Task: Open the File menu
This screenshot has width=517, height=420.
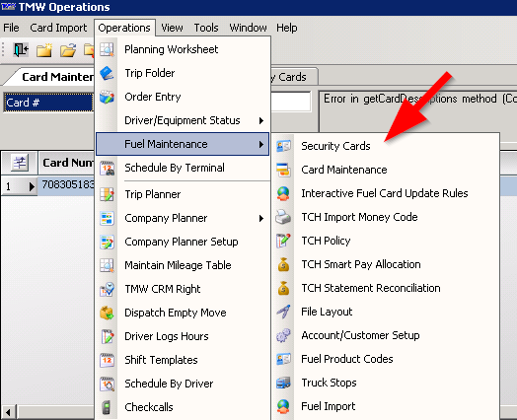Action: coord(11,28)
